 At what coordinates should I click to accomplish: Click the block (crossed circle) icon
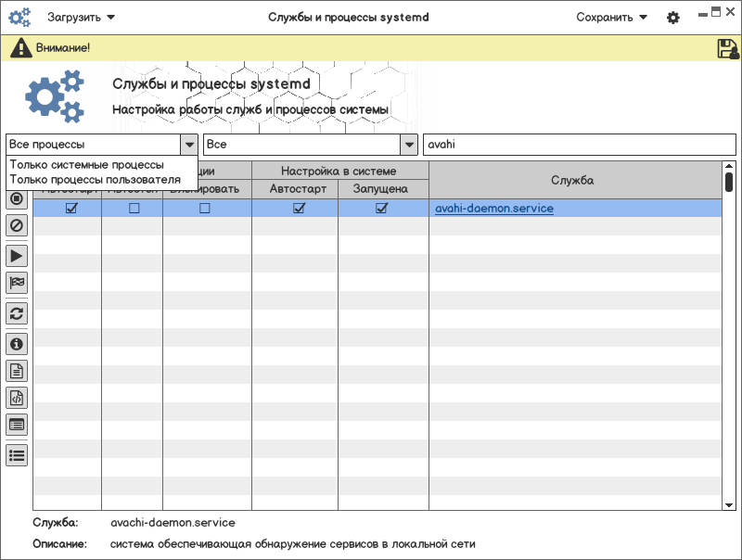tap(17, 225)
